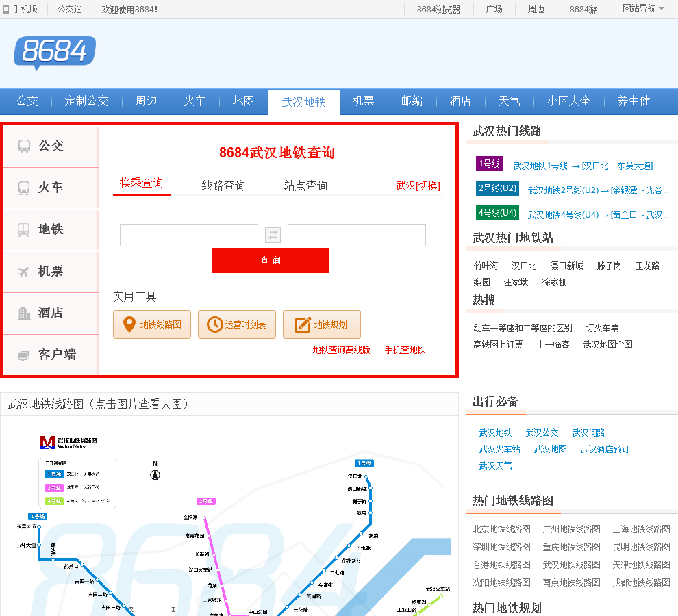Click 8684浏览器 in the top bar
This screenshot has height=616, width=678.
coord(438,9)
